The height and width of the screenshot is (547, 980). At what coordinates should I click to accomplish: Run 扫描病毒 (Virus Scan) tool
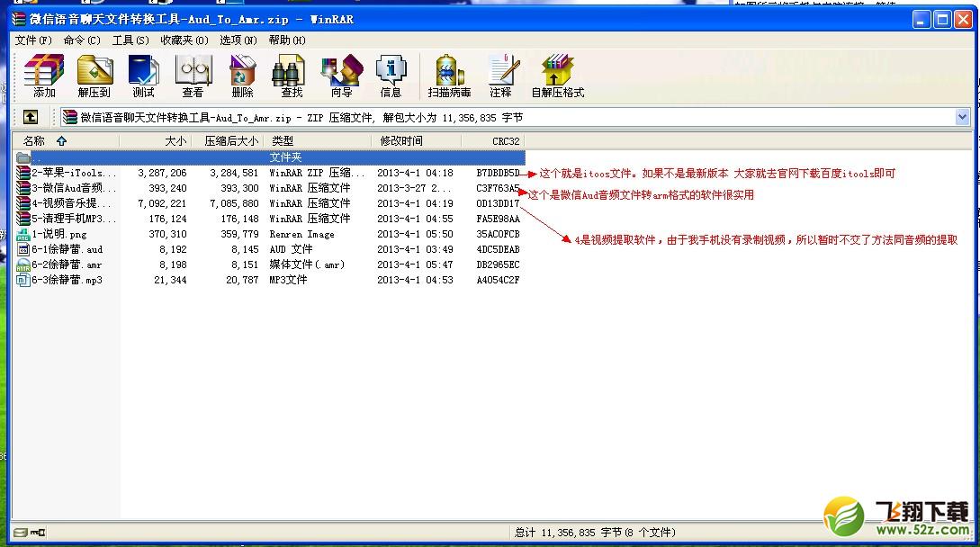click(449, 76)
